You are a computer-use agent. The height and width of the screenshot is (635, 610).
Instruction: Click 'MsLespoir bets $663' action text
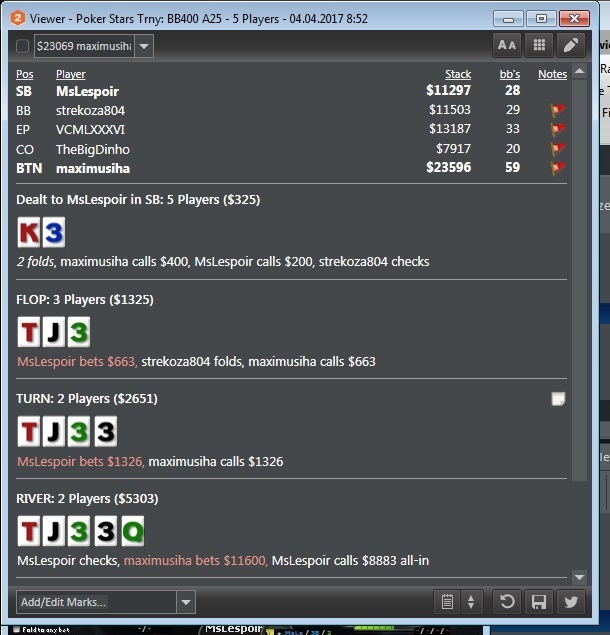[x=76, y=361]
